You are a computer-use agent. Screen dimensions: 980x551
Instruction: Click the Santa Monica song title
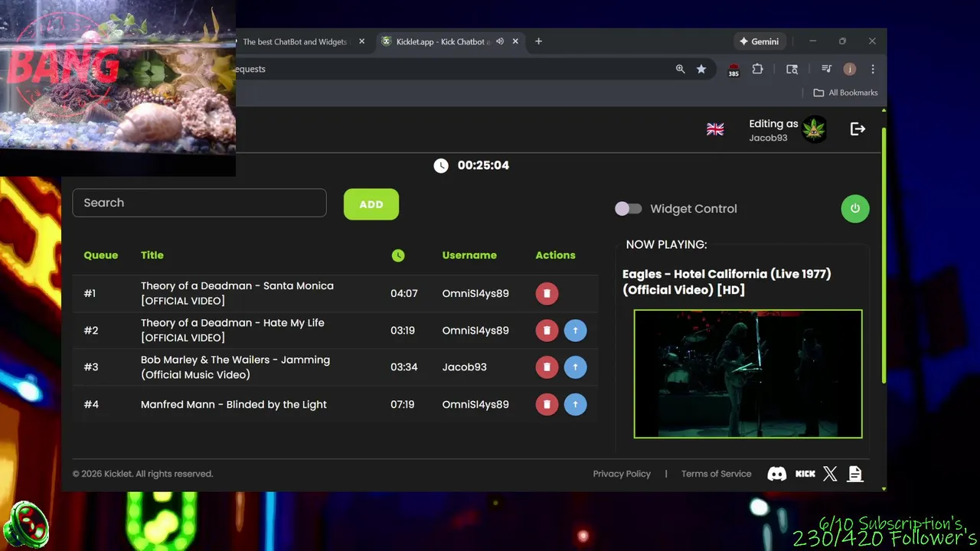237,293
